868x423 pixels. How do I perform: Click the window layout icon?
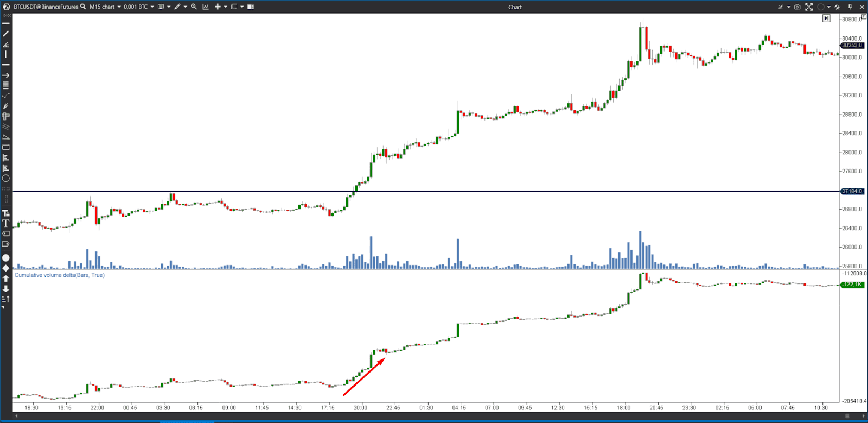234,7
